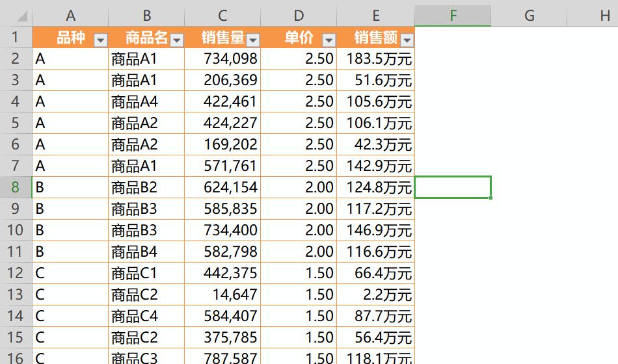Click the 销售额 header cell

click(x=375, y=38)
